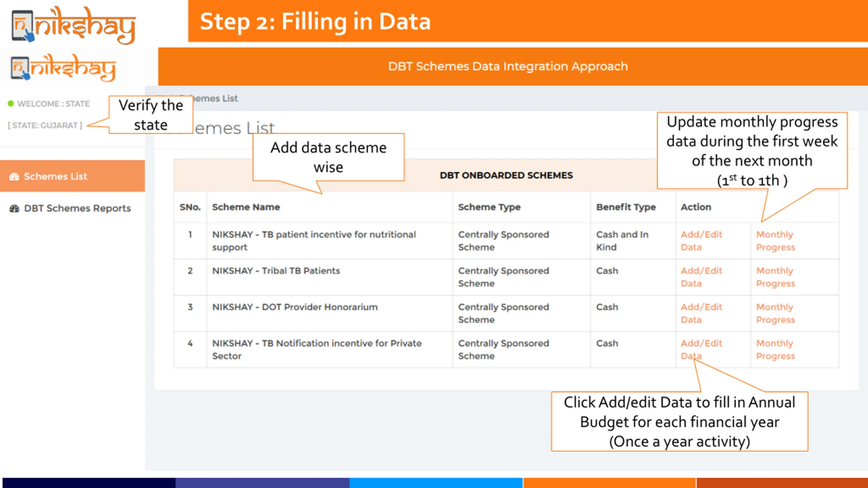
Task: Open Monthly Progress for DOT Provider Honorarium
Action: pyautogui.click(x=775, y=313)
